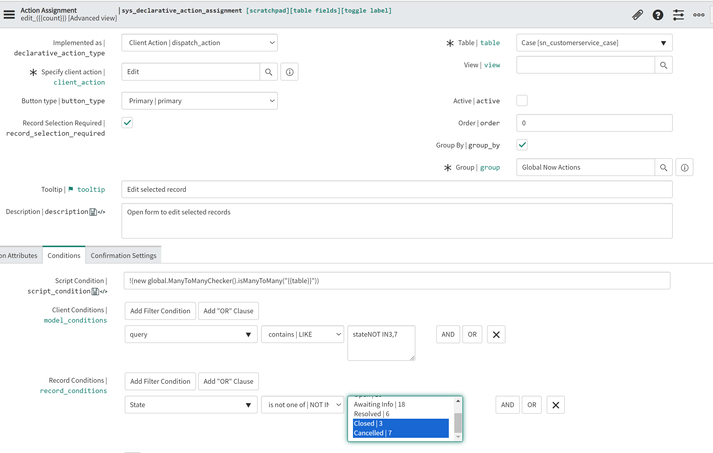Select Cancelled | 7 option

(x=401, y=433)
